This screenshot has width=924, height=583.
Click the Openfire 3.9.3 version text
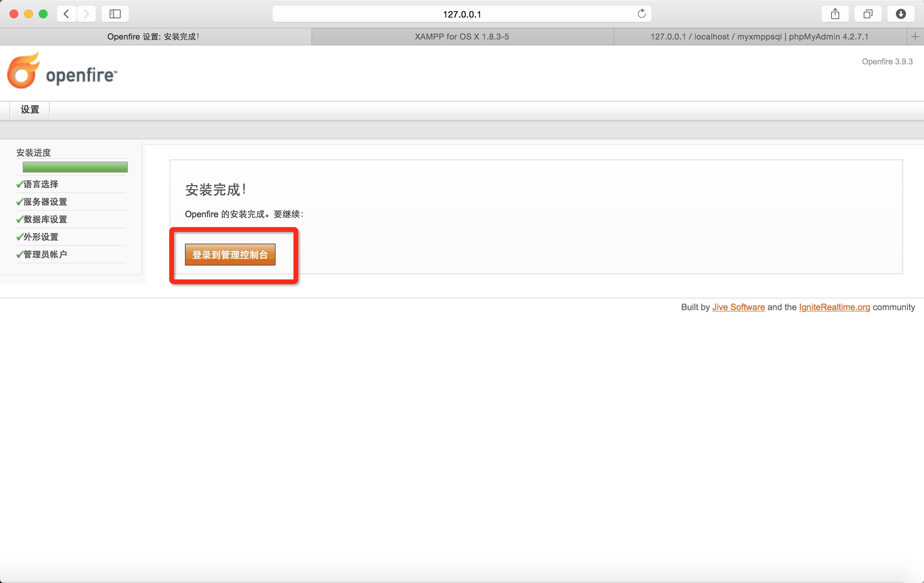(887, 61)
